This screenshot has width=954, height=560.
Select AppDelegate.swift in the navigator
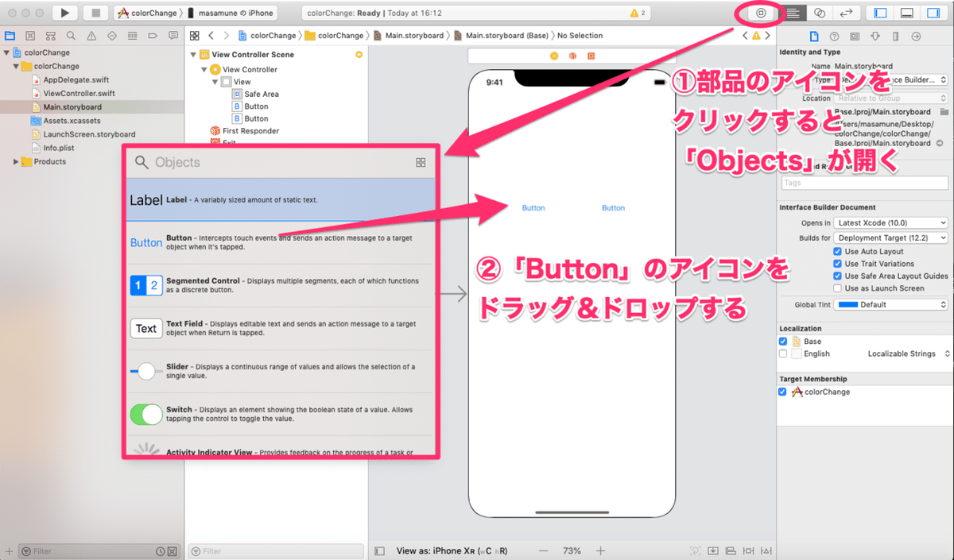tap(76, 79)
